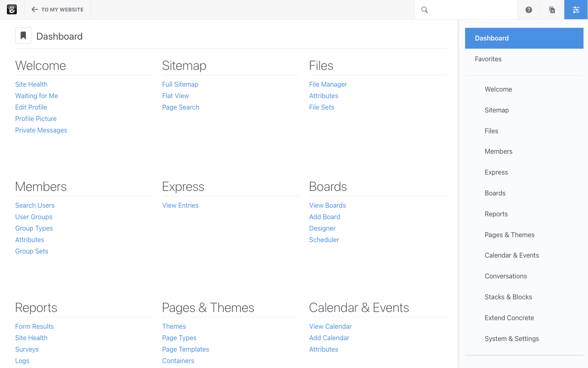Open the Edit Profile link
The width and height of the screenshot is (588, 368).
pyautogui.click(x=31, y=107)
